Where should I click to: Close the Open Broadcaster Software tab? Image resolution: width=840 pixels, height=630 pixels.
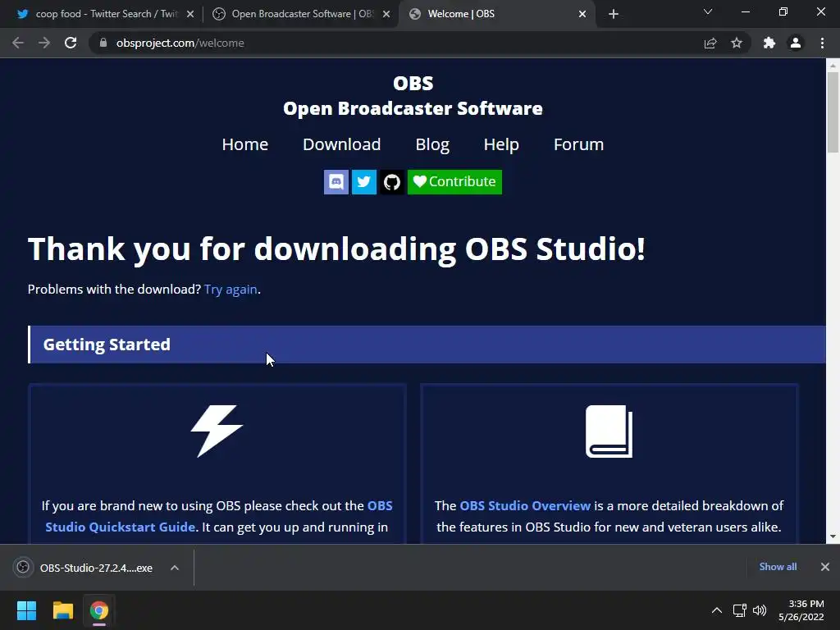(386, 15)
